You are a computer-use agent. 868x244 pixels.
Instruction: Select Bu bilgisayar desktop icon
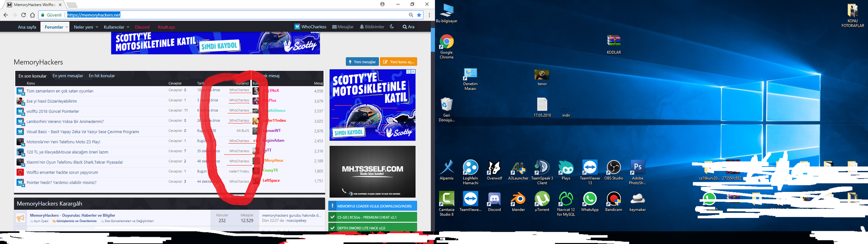(447, 14)
